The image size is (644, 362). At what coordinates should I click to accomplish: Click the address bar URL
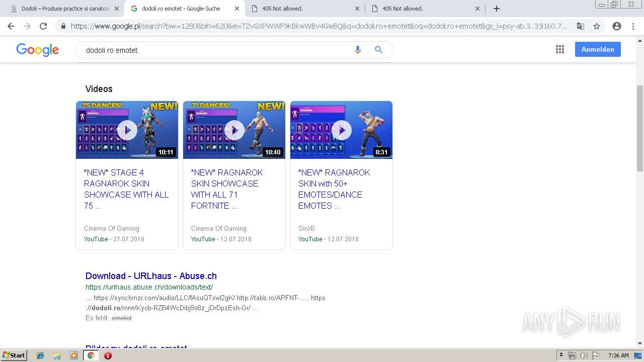[x=319, y=26]
